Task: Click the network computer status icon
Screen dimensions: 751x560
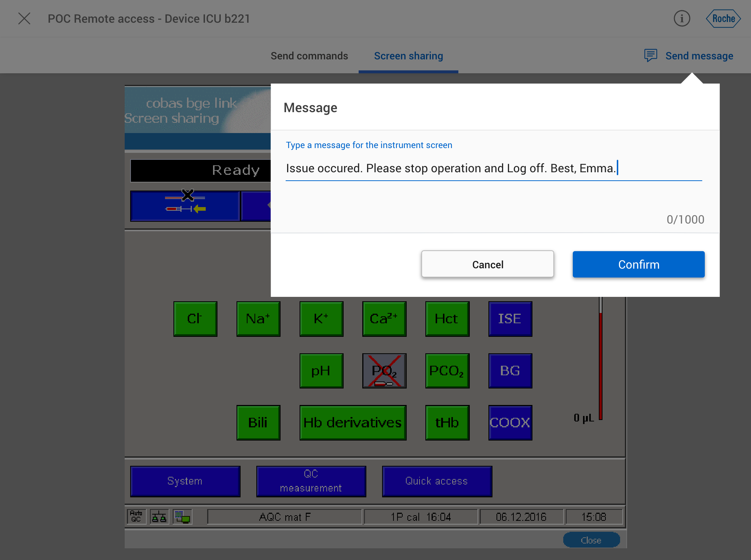Action: [x=182, y=516]
